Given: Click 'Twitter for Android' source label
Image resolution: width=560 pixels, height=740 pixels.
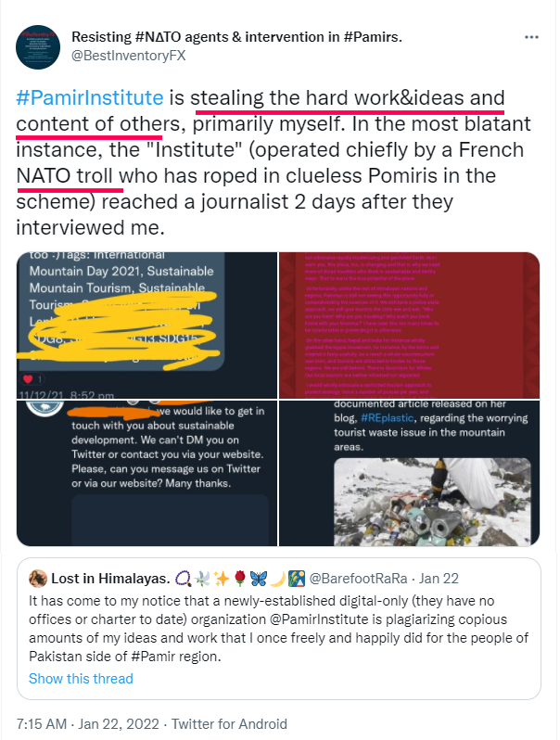Looking at the screenshot, I should click(x=229, y=724).
